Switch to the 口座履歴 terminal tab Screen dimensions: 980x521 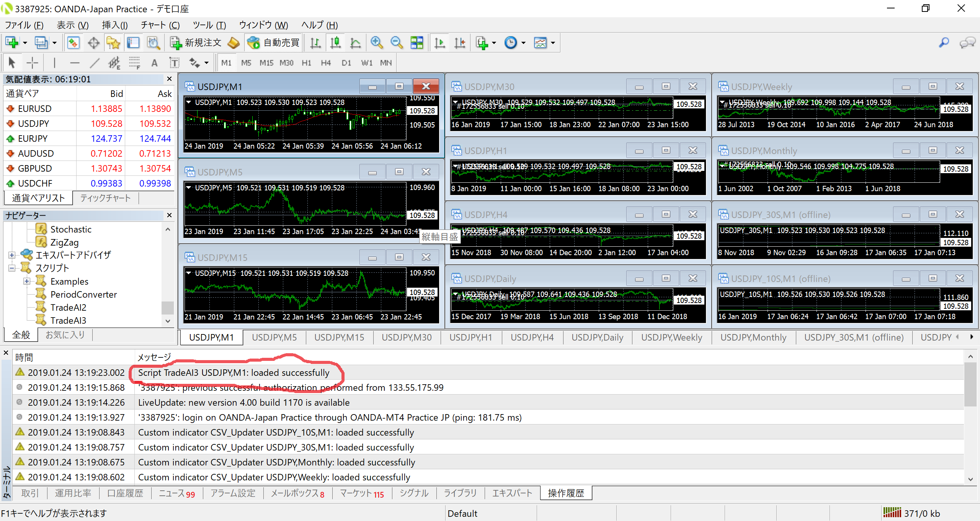tap(125, 493)
